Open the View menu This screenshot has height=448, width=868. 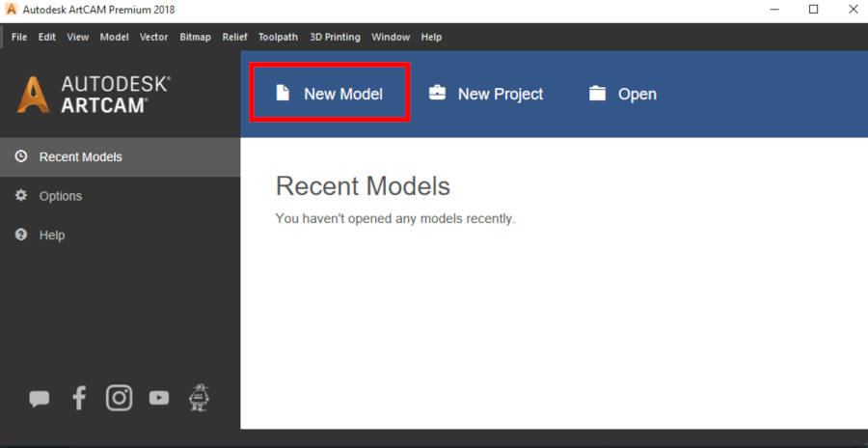coord(77,37)
